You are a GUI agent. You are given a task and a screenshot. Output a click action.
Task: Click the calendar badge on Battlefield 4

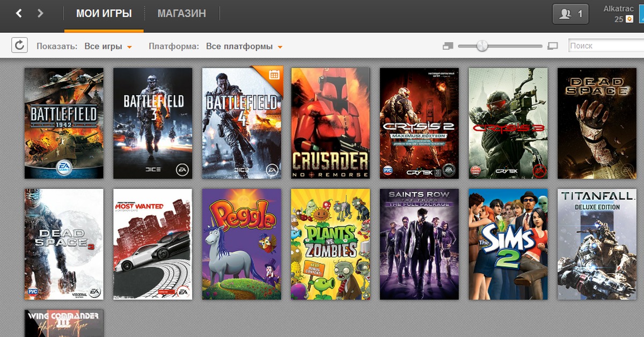(x=274, y=75)
